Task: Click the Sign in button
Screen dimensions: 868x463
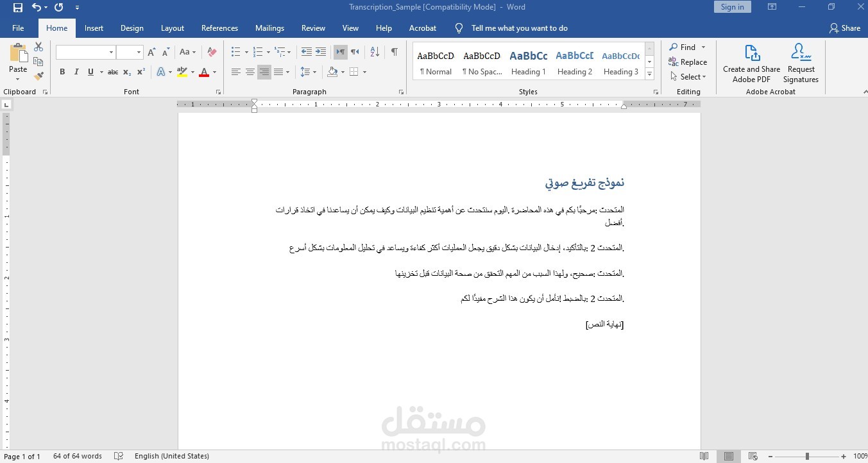Action: (x=732, y=7)
